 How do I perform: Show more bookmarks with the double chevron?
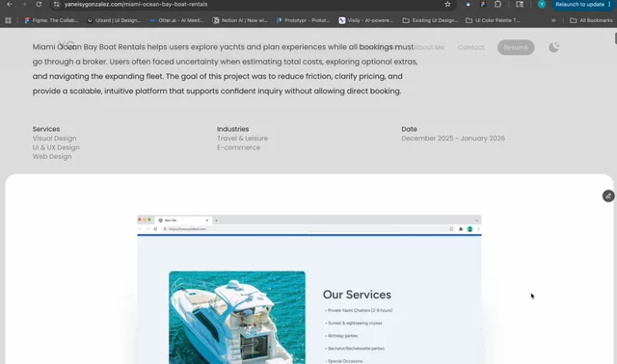coord(553,20)
